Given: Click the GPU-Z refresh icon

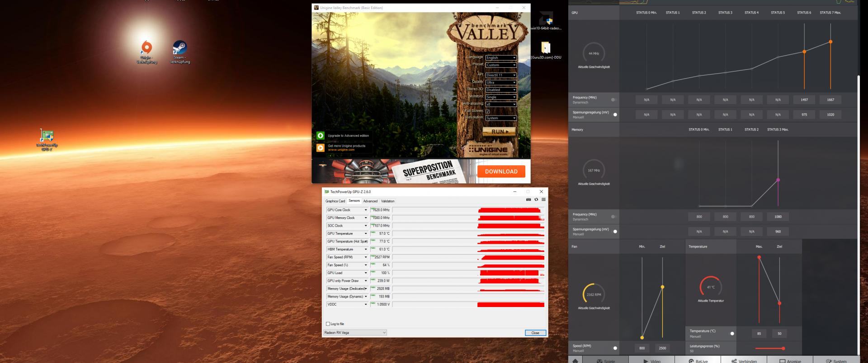Looking at the screenshot, I should tap(536, 200).
